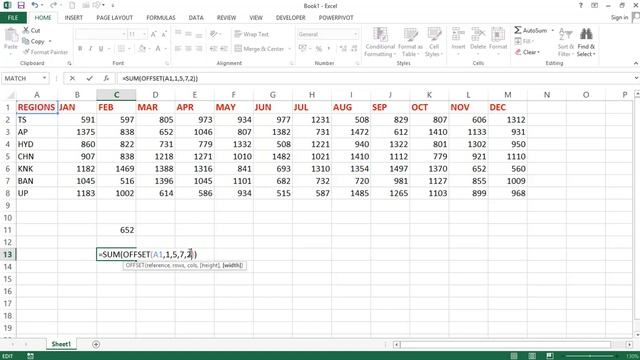Add a new sheet with plus icon
Image resolution: width=640 pixels, height=360 pixels.
pos(96,344)
